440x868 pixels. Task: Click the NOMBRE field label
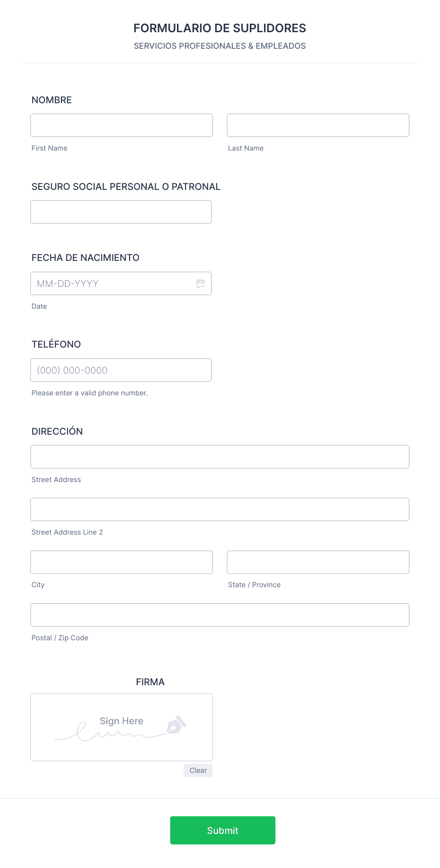coord(52,100)
